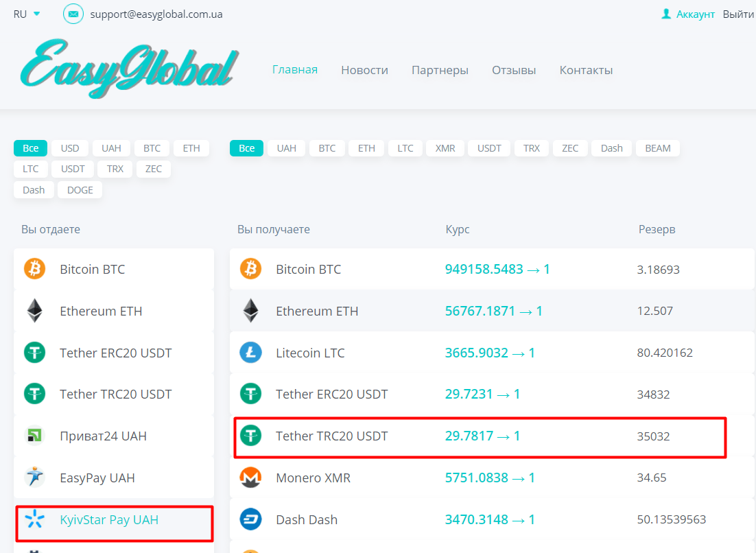Open the Новости menu item
This screenshot has height=553, width=756.
364,70
